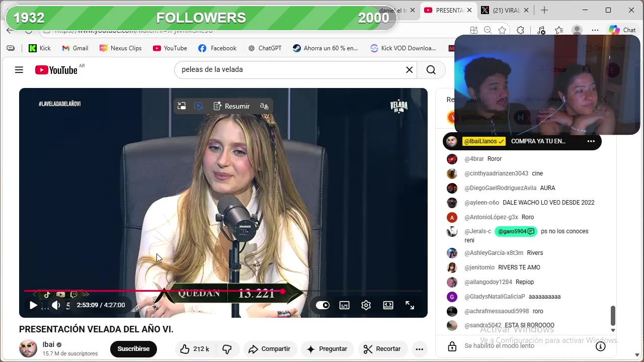This screenshot has width=644, height=362.
Task: Open Ibai's channel avatar
Action: [28, 349]
